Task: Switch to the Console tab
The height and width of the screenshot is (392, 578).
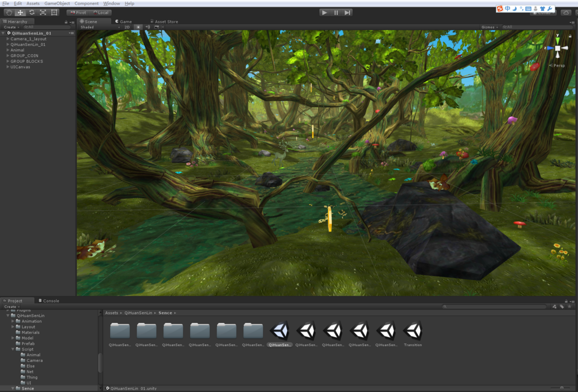Action: (x=49, y=301)
